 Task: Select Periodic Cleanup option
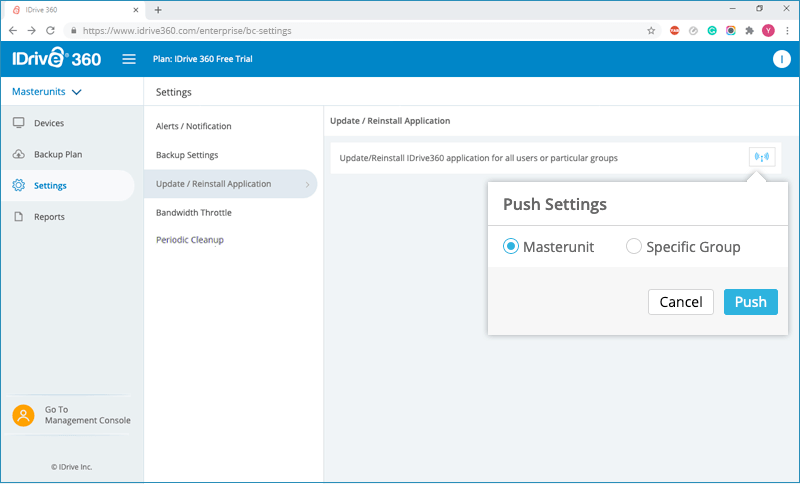[190, 240]
